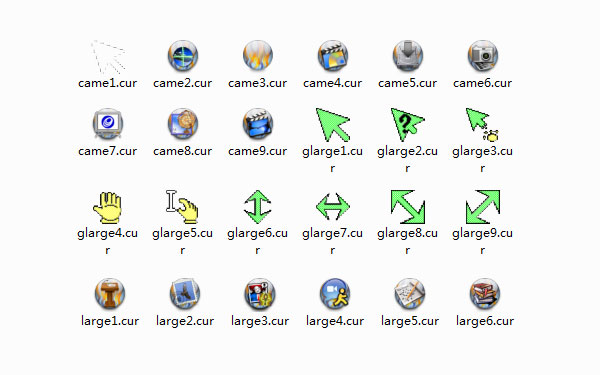Select the large6.cur stacked books icon
The width and height of the screenshot is (600, 375).
pos(485,294)
